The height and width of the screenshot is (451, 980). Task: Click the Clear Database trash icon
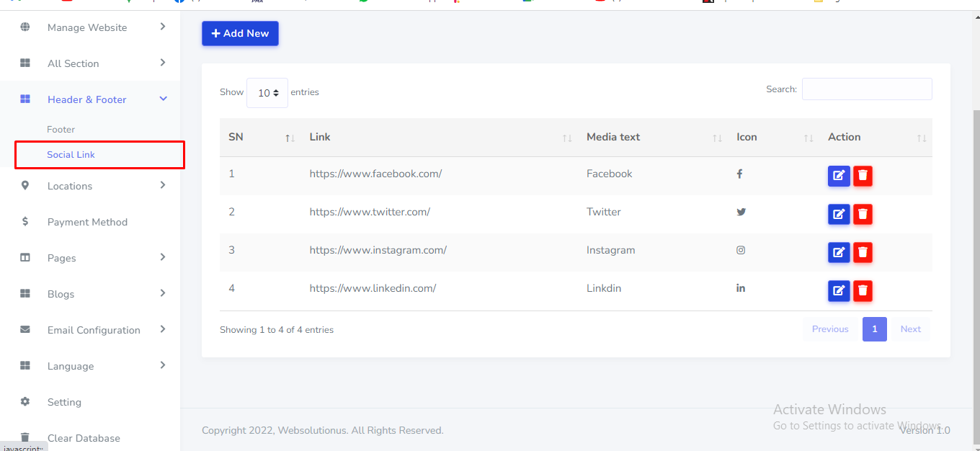pos(25,437)
